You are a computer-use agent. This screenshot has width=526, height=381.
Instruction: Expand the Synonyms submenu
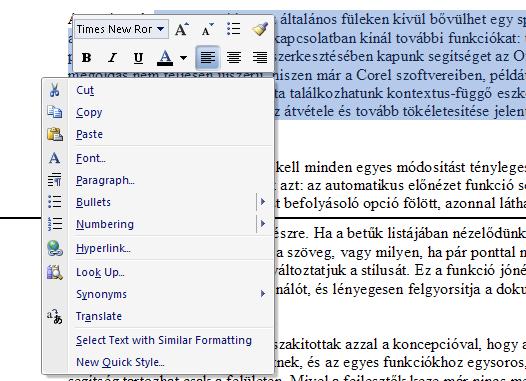[263, 294]
